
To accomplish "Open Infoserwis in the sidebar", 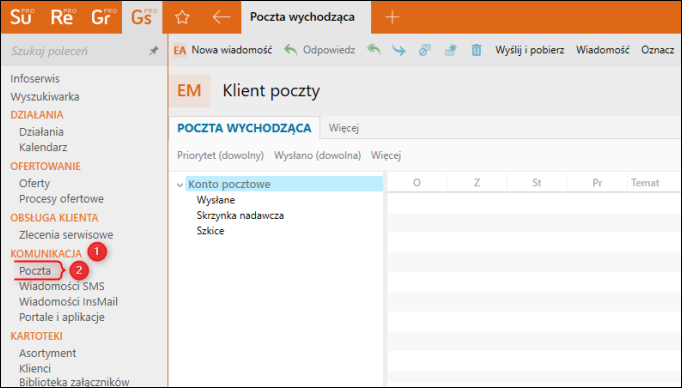I will (35, 79).
